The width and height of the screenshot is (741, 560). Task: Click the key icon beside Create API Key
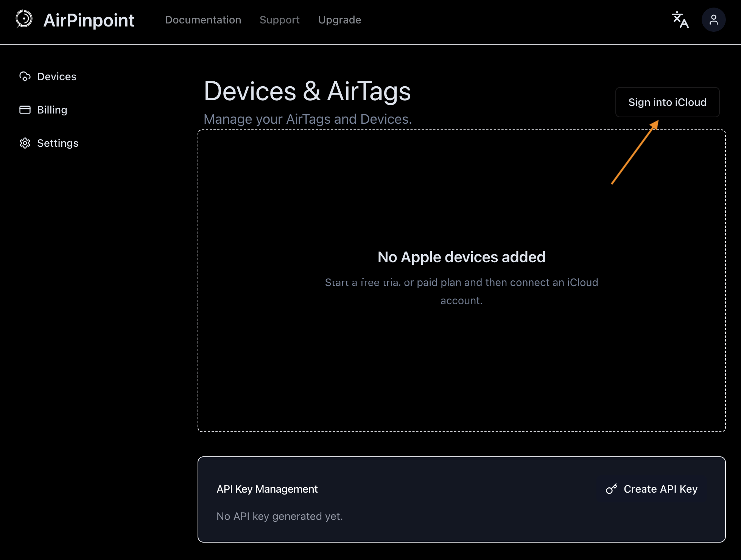click(x=611, y=489)
